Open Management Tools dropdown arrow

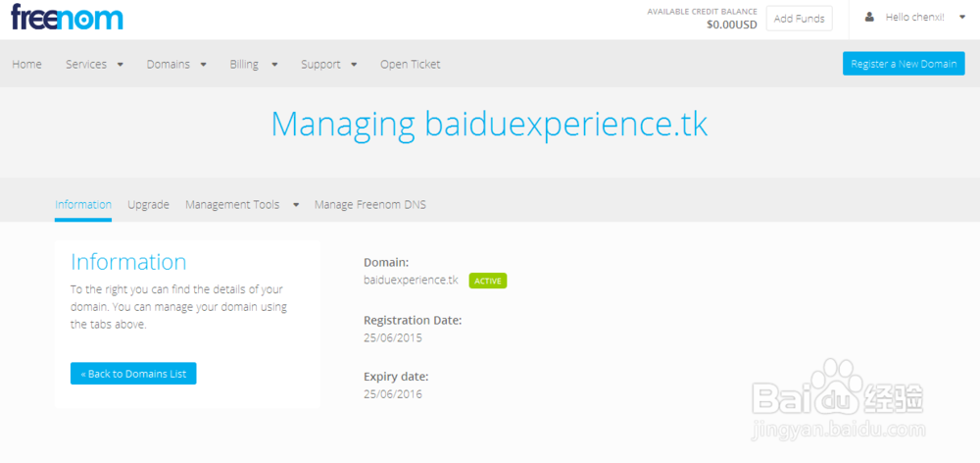[x=296, y=205]
